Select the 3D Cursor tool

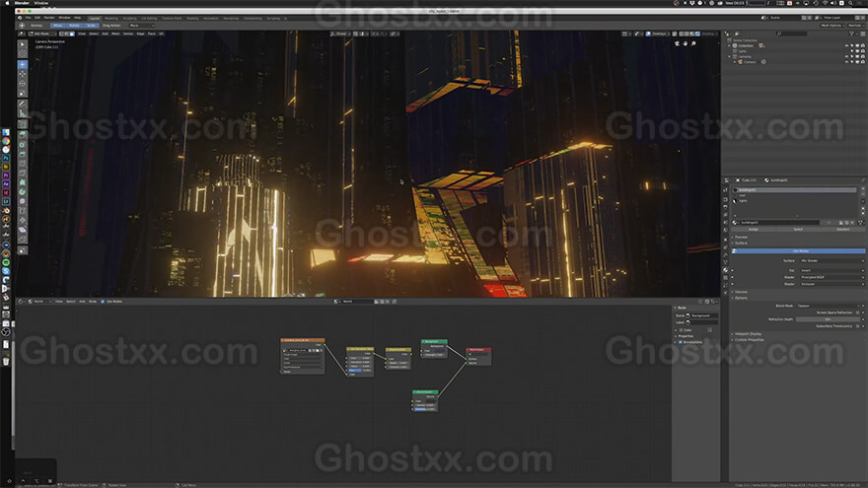pos(22,53)
